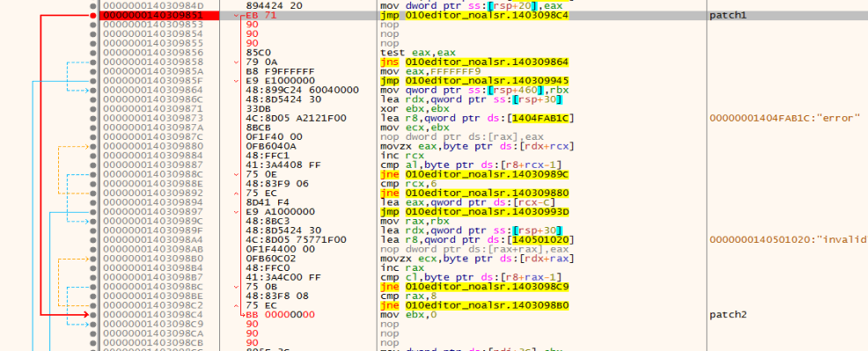Image resolution: width=868 pixels, height=351 pixels.
Task: Toggle breakpoint dot beside address 0000000140309880
Action: pos(93,147)
